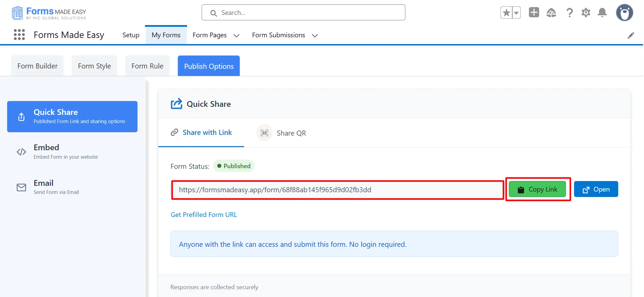The image size is (644, 297).
Task: Expand the Form Pages dropdown chevron
Action: point(237,36)
